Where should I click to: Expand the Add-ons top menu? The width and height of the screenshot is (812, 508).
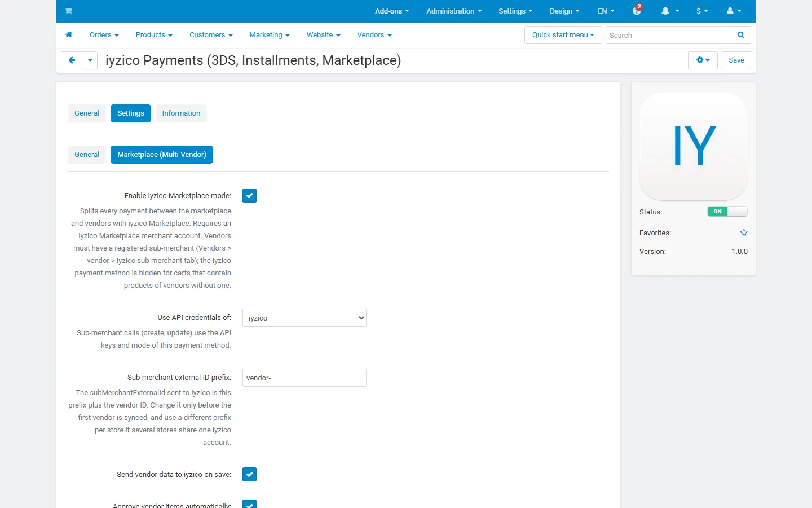[x=392, y=11]
